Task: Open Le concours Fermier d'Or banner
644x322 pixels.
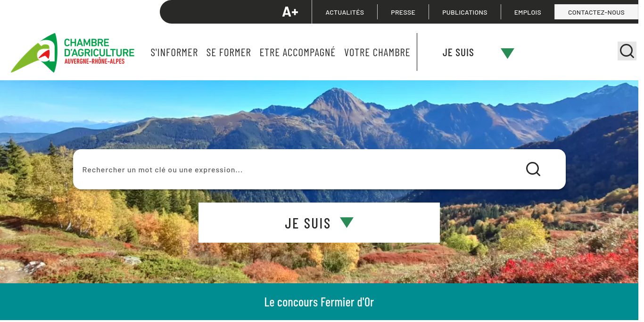Action: coord(319,302)
